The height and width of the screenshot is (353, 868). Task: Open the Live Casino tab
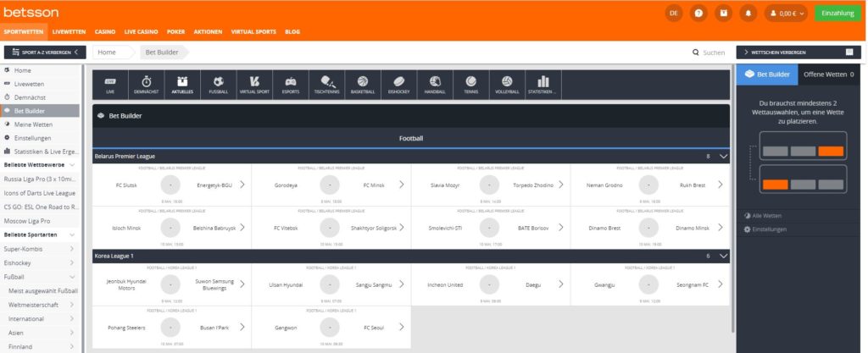click(x=142, y=31)
